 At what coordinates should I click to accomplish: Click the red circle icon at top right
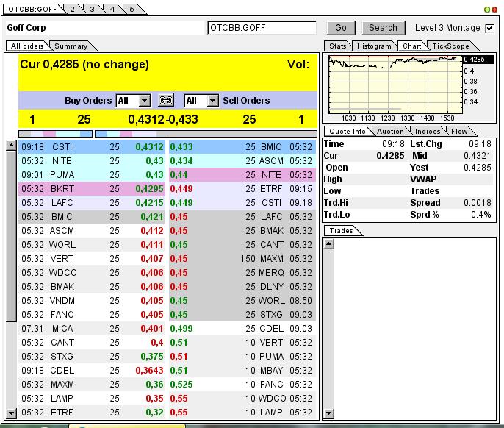pyautogui.click(x=494, y=10)
